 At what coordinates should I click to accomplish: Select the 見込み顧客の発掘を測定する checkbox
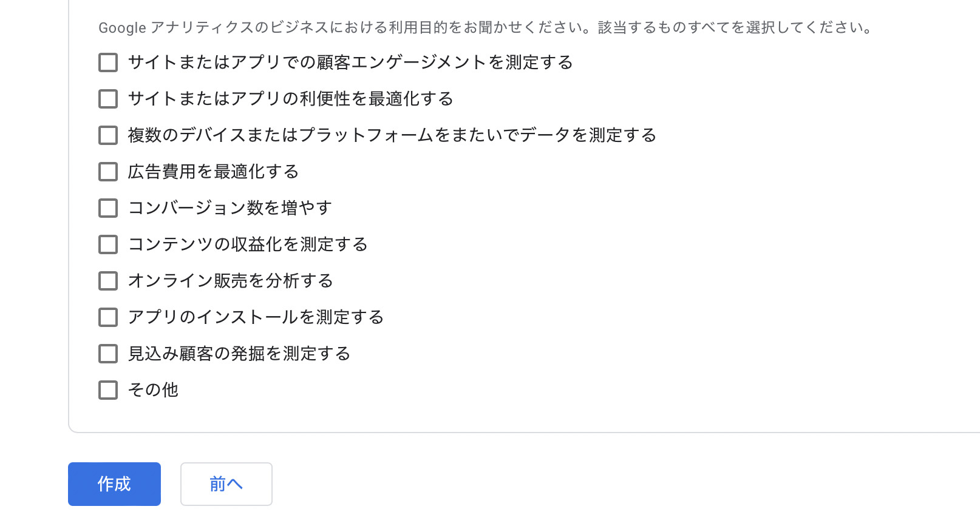click(108, 354)
